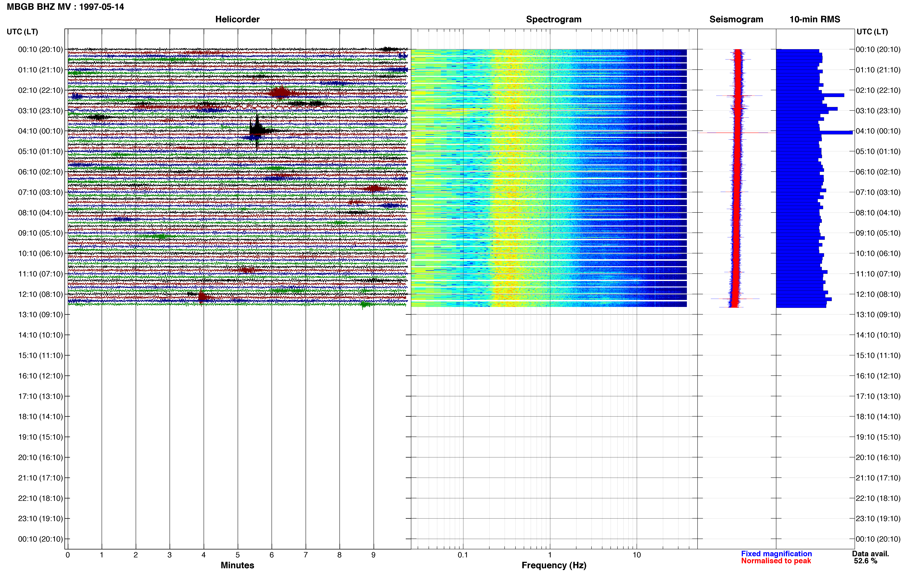
Task: Select the 10-min RMS panel heading
Action: point(815,20)
